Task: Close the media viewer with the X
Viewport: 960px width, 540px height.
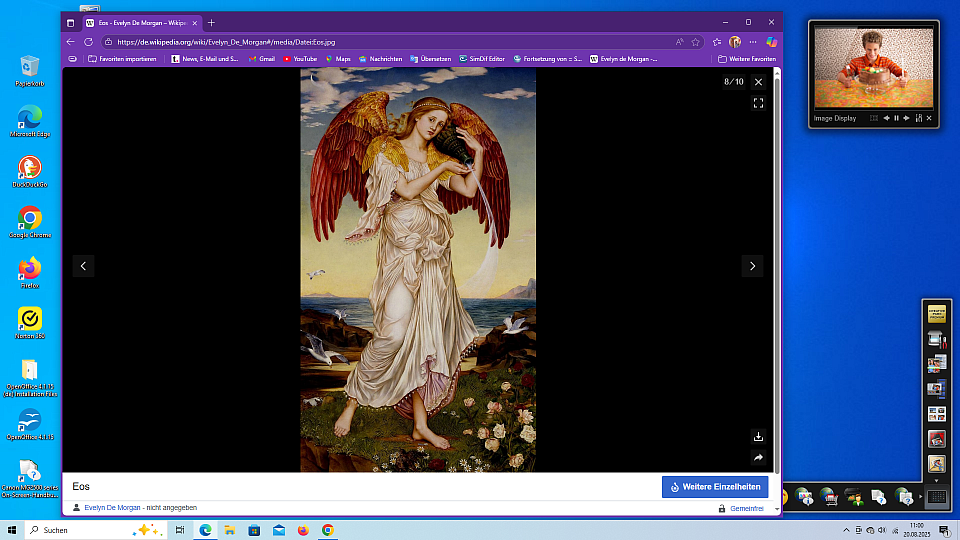Action: (759, 81)
